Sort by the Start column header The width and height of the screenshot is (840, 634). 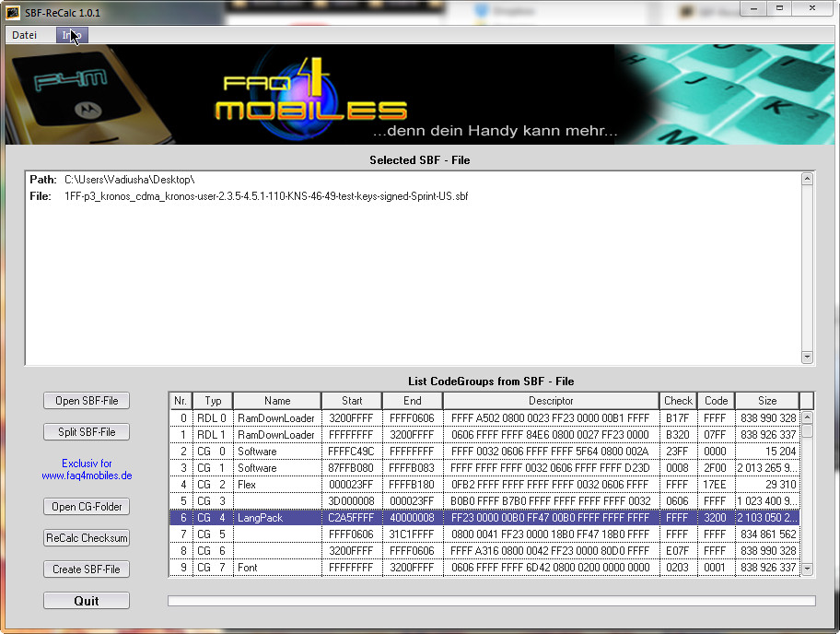click(352, 401)
